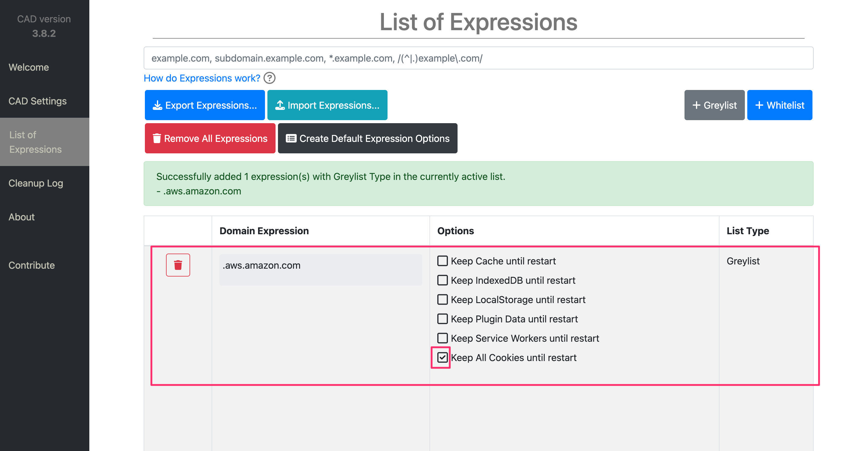
Task: Open Cleanup Log in sidebar
Action: point(36,183)
